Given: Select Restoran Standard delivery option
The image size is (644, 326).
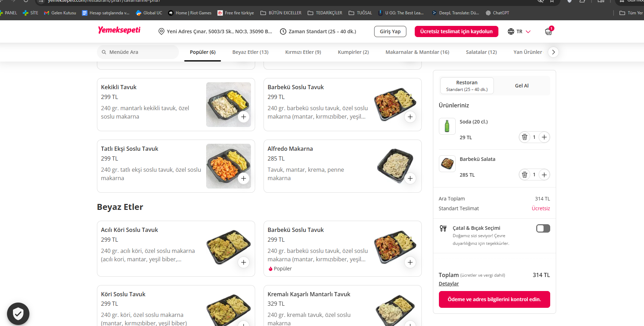Looking at the screenshot, I should (x=467, y=86).
